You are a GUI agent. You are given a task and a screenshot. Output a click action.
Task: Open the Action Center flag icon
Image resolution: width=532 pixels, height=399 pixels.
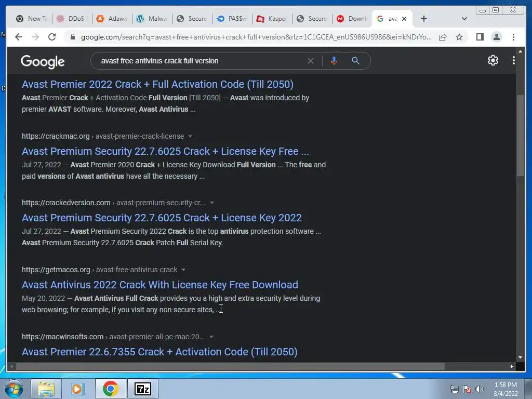pyautogui.click(x=467, y=389)
